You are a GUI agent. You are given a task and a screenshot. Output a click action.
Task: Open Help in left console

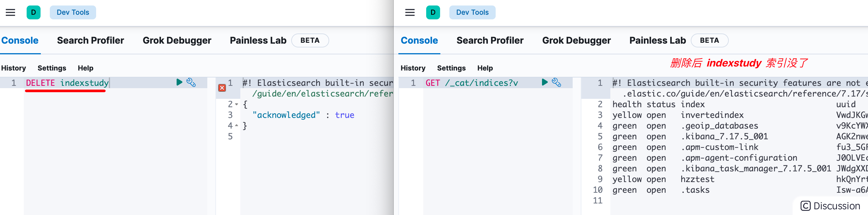[x=86, y=68]
